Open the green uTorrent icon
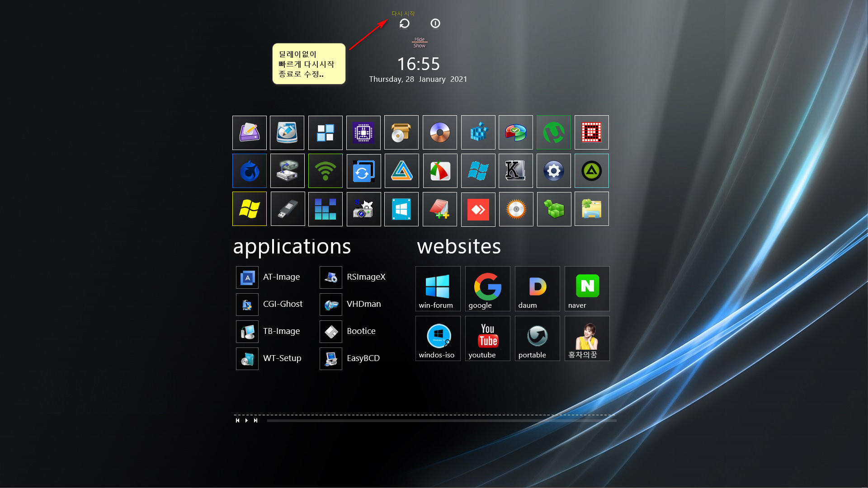This screenshot has height=488, width=868. tap(554, 133)
